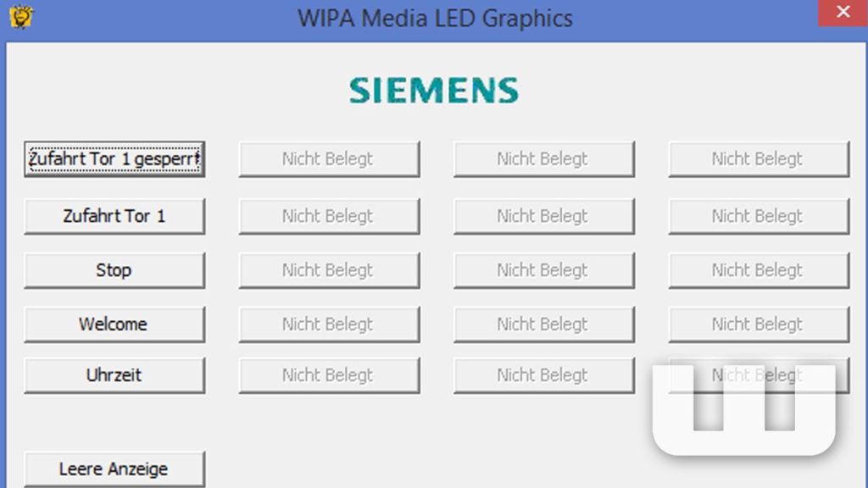Clear display with Leere Anzeige
The image size is (868, 488).
pyautogui.click(x=114, y=469)
